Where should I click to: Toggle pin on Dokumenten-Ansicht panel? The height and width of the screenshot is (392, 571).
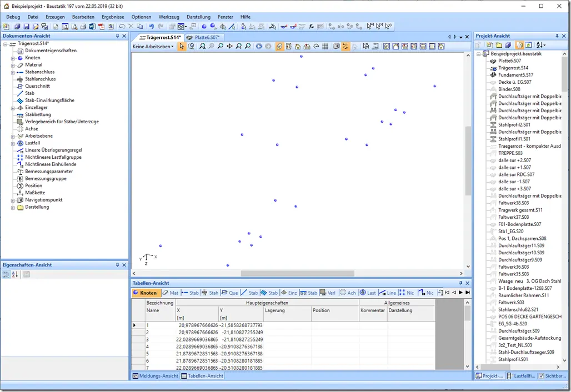pos(117,36)
